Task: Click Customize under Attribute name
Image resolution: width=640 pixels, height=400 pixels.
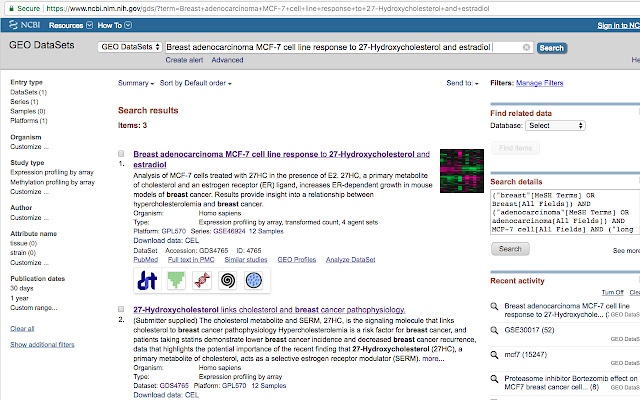Action: [29, 262]
